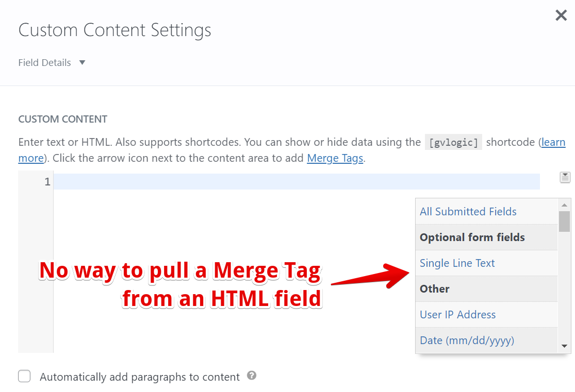The height and width of the screenshot is (392, 575).
Task: Click the Field Details chevron arrow
Action: pyautogui.click(x=82, y=62)
